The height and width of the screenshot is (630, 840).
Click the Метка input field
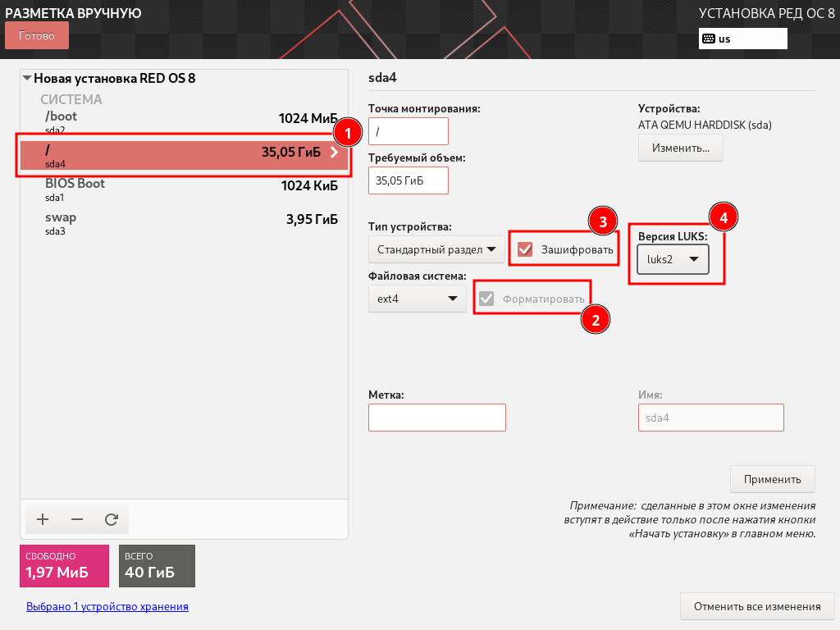click(x=437, y=418)
